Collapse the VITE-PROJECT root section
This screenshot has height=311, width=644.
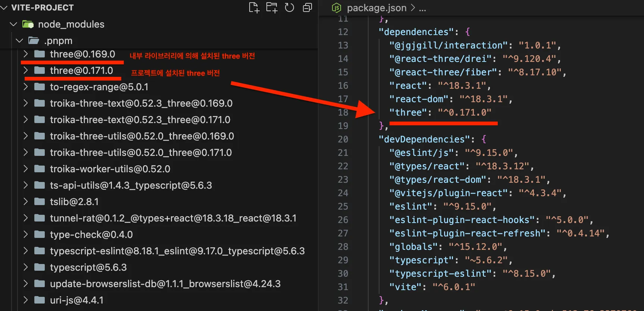(x=4, y=8)
